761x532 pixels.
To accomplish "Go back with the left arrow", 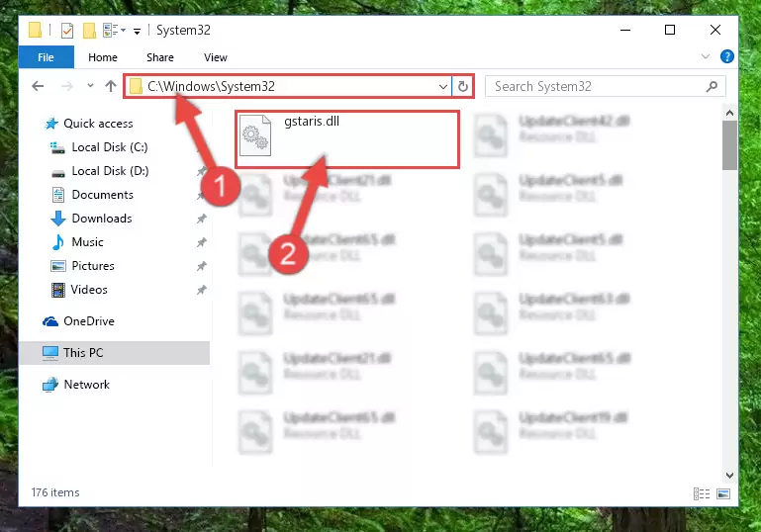I will pos(38,86).
